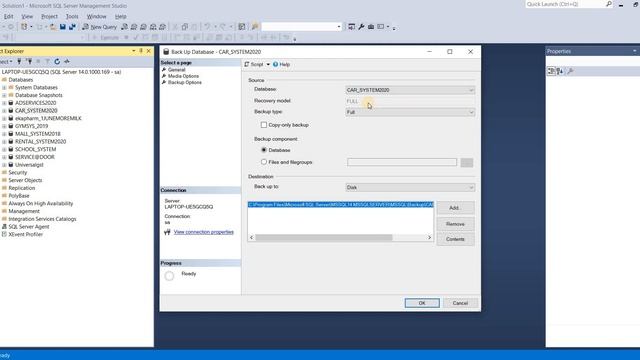The width and height of the screenshot is (640, 360).
Task: Click the wrench Properties Window icon in toolbar
Action: (361, 27)
